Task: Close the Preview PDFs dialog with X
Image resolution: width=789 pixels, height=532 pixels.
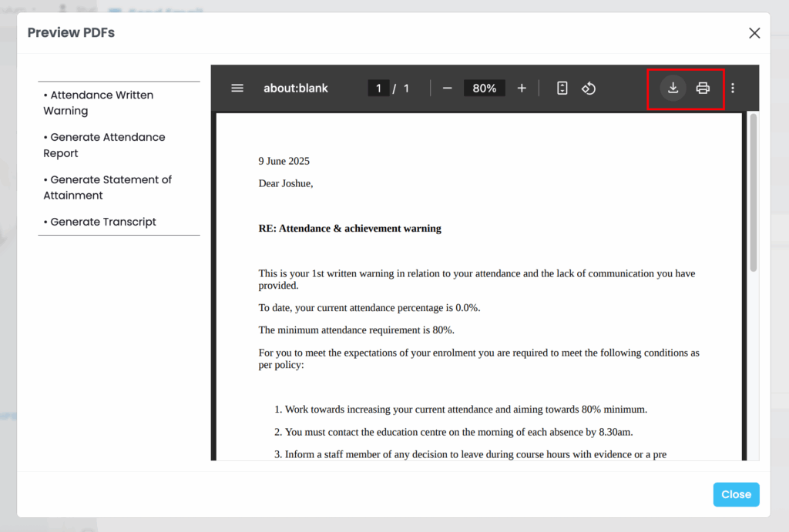Action: (754, 33)
